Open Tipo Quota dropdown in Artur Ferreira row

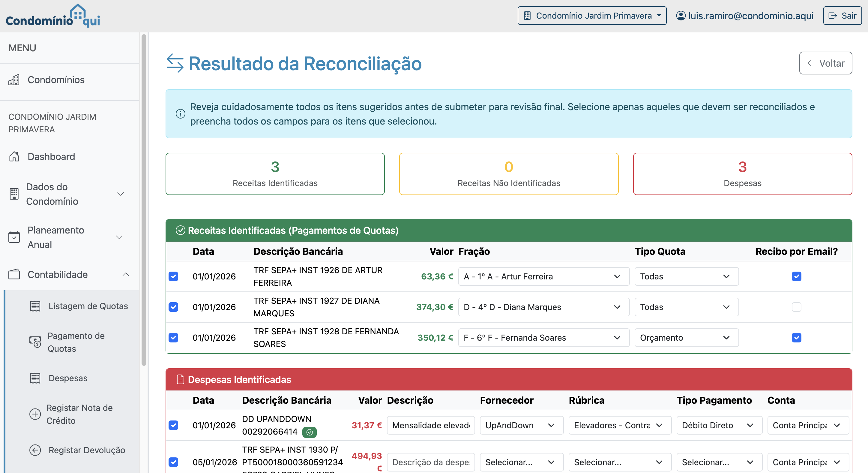tap(687, 276)
